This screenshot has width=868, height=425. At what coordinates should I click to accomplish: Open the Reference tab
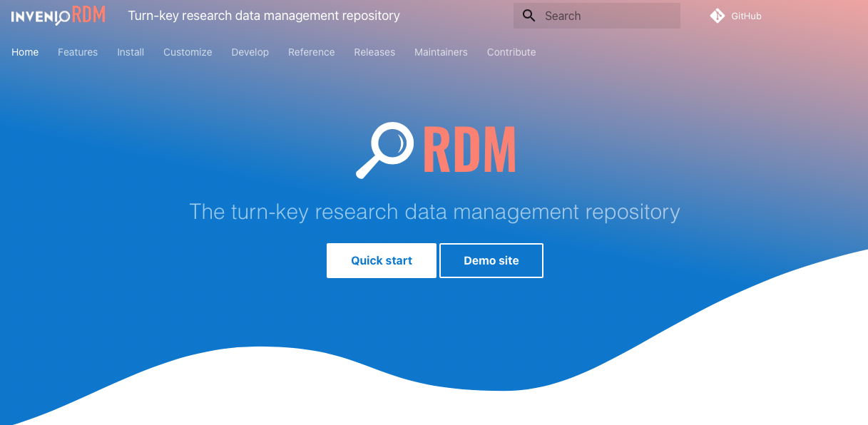pos(311,52)
